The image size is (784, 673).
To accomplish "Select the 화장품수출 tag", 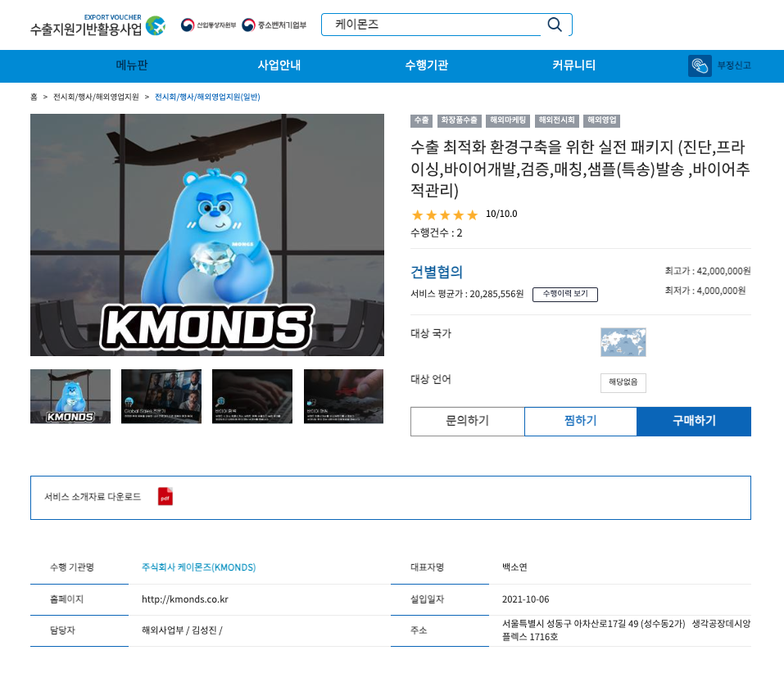I will click(459, 120).
